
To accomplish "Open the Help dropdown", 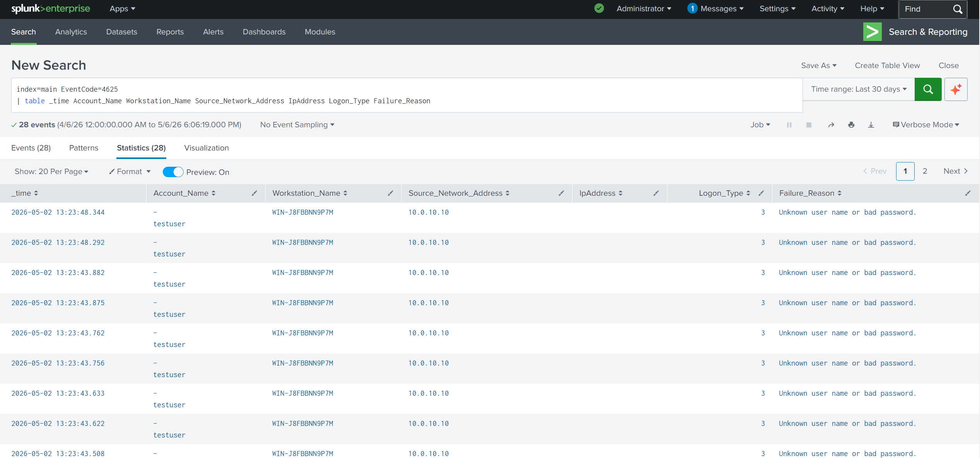I will coord(872,9).
